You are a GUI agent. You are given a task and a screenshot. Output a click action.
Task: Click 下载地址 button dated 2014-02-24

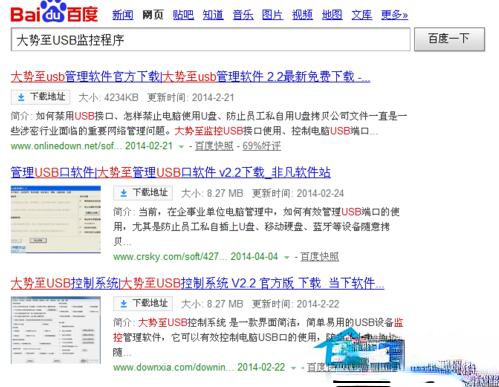tap(143, 193)
